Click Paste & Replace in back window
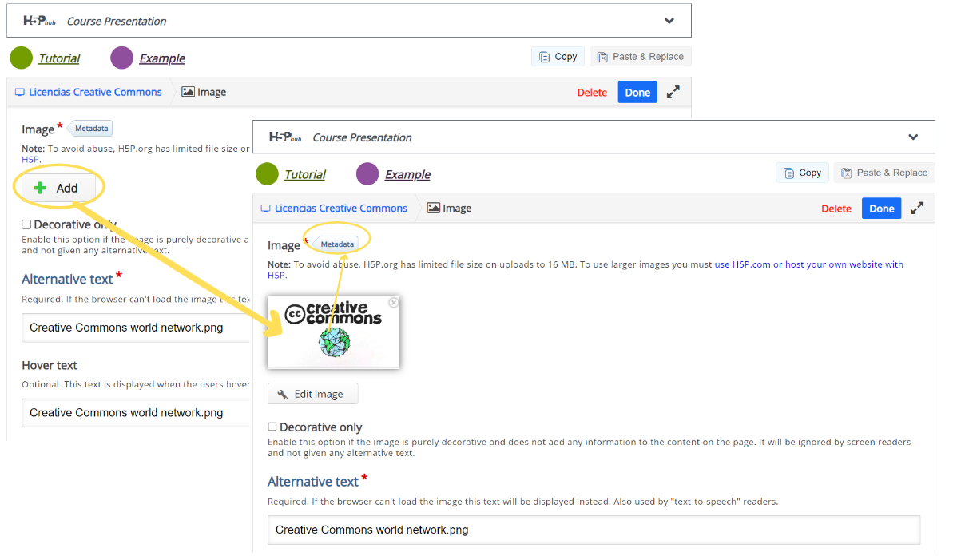This screenshot has width=953, height=560. click(x=641, y=57)
